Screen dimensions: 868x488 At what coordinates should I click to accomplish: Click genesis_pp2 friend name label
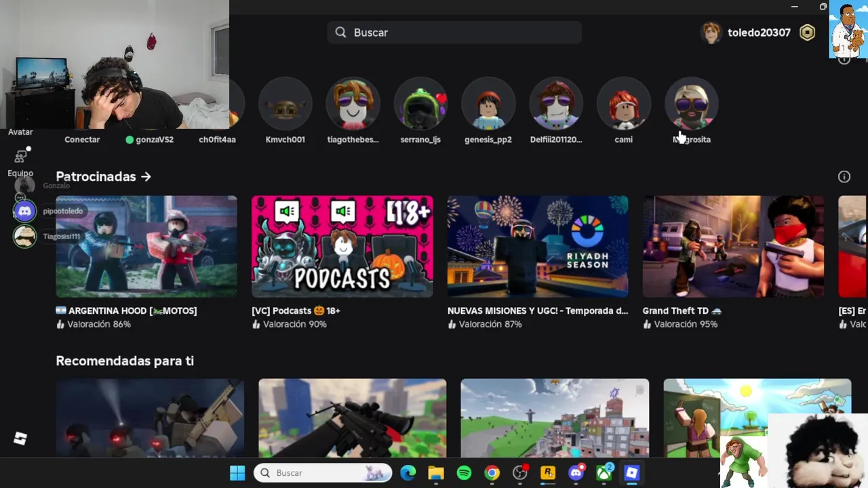tap(488, 140)
